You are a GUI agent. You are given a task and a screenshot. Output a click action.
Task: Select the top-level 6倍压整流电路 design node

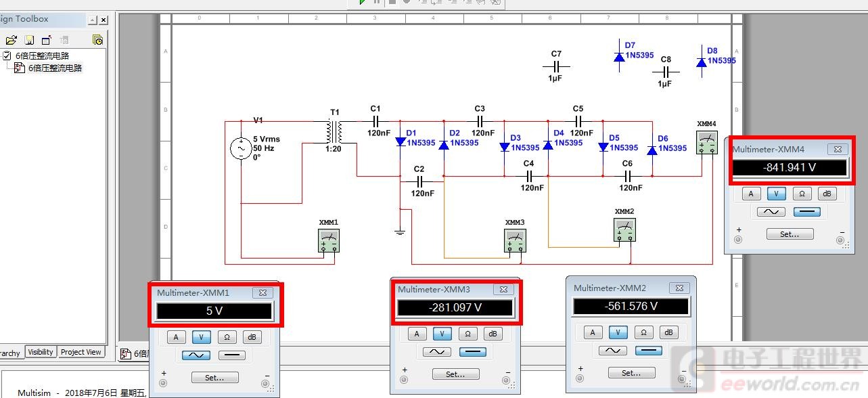point(42,56)
